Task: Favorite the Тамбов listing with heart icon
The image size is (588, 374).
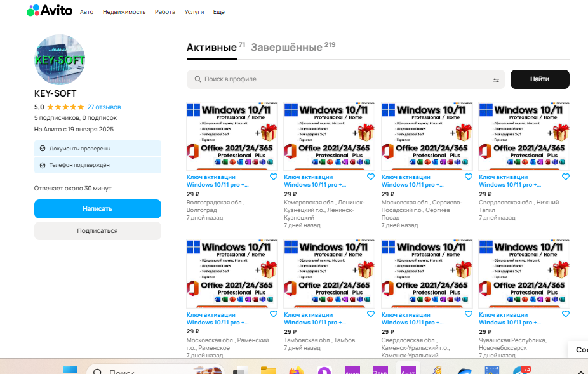Action: (370, 314)
